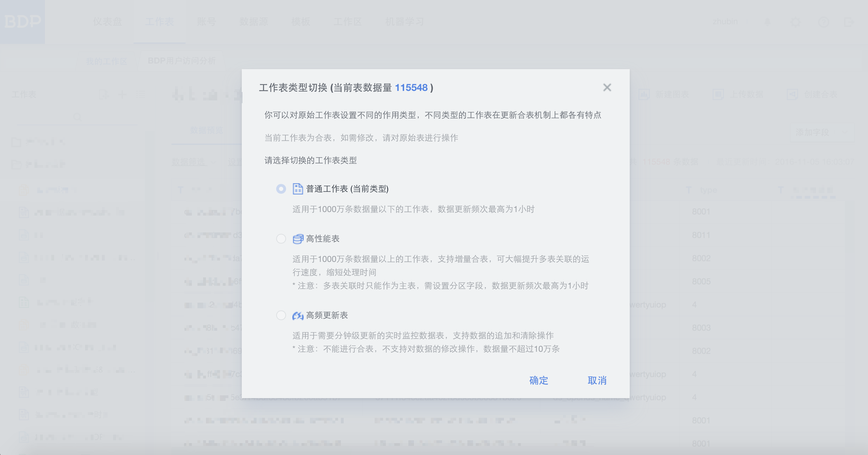Screen dimensions: 868x455
Task: Click the list menu icon in 工作表 sidebar
Action: [x=141, y=94]
